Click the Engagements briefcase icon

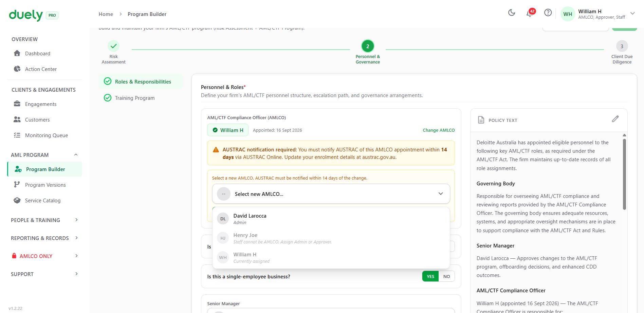click(17, 104)
